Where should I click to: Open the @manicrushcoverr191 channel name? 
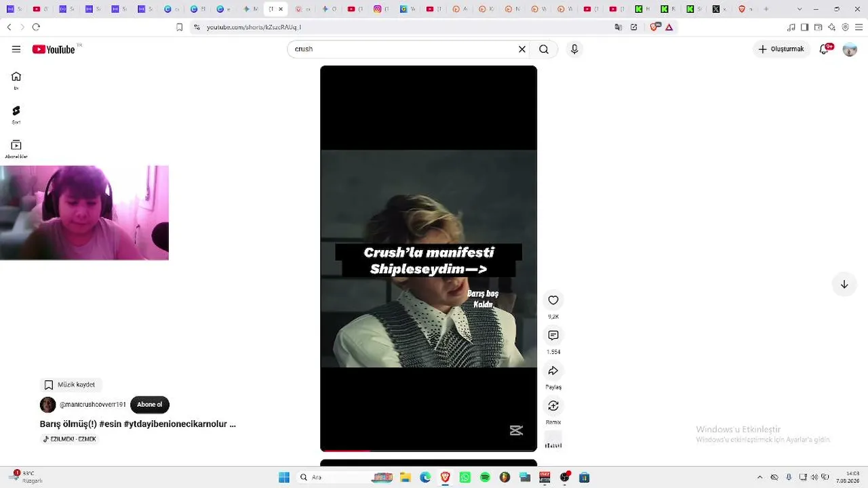93,405
